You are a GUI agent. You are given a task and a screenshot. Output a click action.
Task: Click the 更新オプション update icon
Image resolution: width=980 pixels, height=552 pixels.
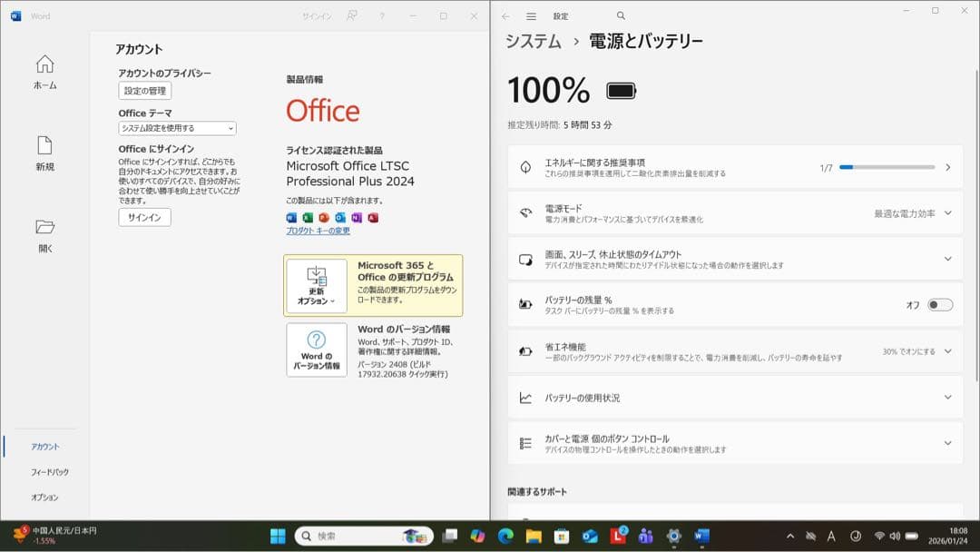point(315,276)
